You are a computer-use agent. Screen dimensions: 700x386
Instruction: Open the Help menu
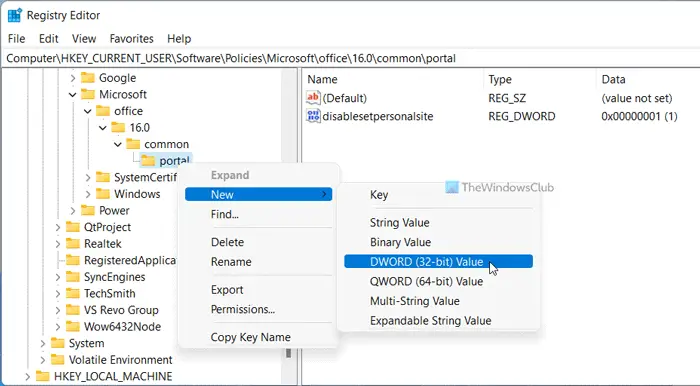tap(179, 39)
